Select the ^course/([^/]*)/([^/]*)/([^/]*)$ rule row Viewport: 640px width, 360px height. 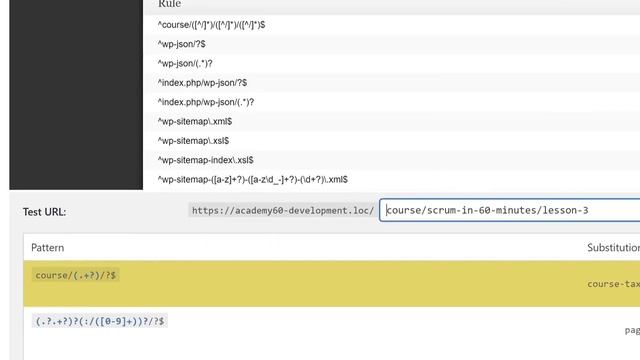tap(392, 25)
